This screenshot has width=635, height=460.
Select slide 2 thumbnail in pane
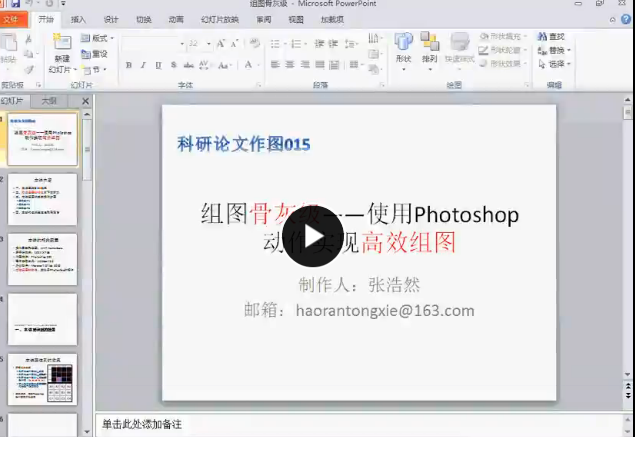coord(42,199)
